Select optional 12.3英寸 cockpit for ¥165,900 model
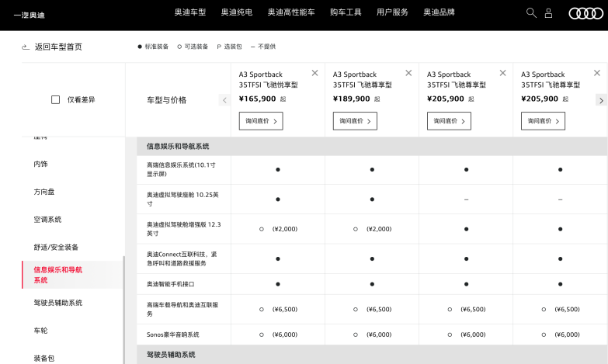608x364 pixels. 262,229
